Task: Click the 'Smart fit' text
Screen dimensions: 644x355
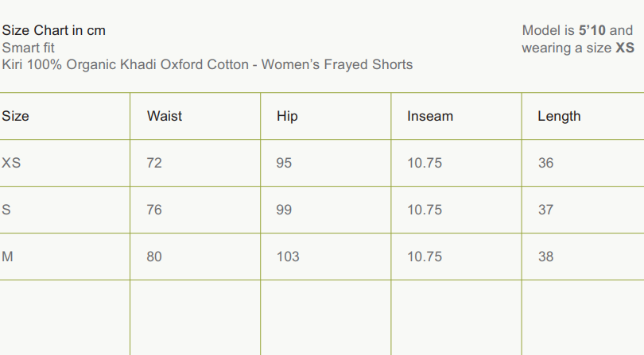Action: click(x=28, y=48)
